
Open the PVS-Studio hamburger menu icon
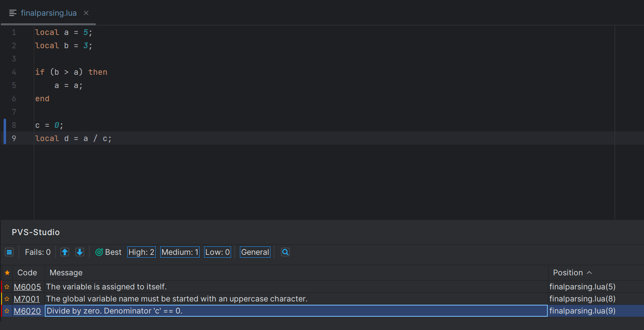(x=9, y=252)
